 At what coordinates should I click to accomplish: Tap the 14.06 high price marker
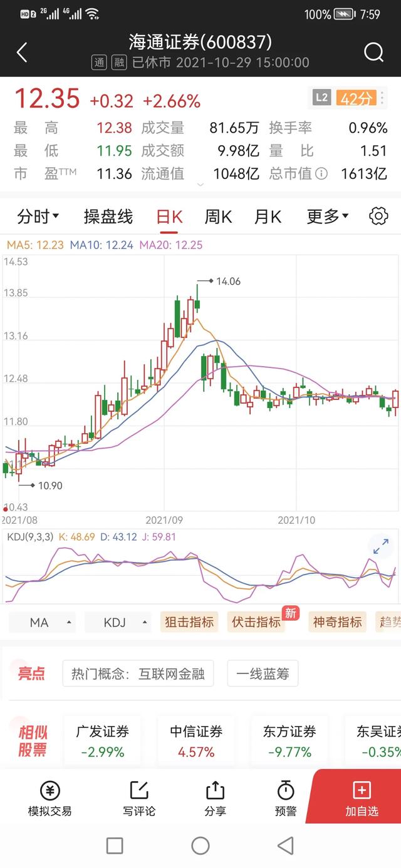[x=228, y=282]
